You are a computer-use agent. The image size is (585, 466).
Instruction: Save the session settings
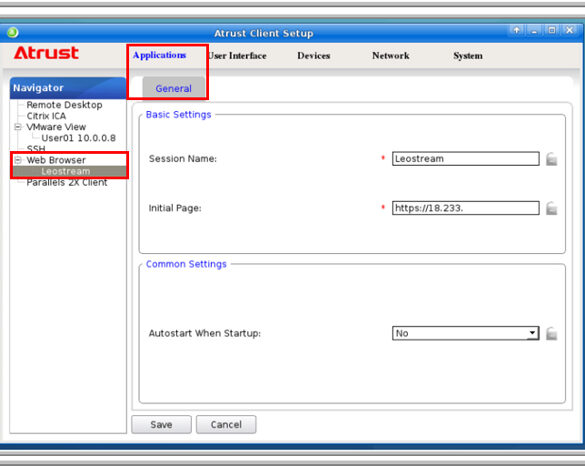(161, 425)
